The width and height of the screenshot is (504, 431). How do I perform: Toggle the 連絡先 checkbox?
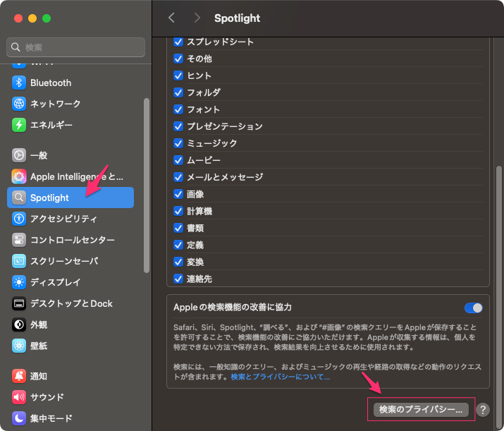coord(178,279)
